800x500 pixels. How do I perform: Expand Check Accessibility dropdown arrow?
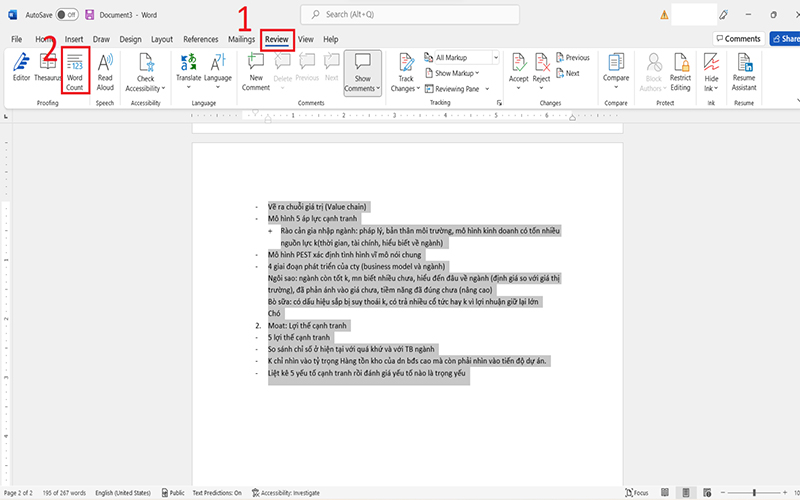coord(163,89)
